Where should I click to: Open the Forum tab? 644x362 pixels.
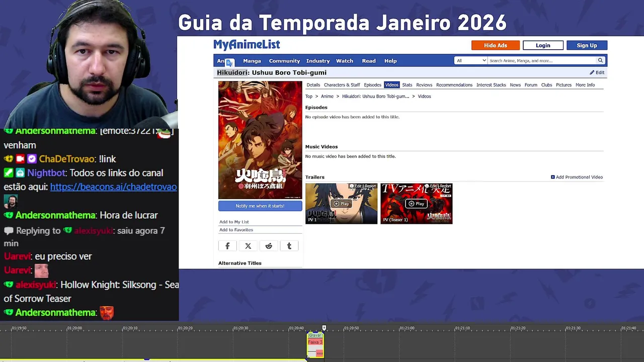531,85
